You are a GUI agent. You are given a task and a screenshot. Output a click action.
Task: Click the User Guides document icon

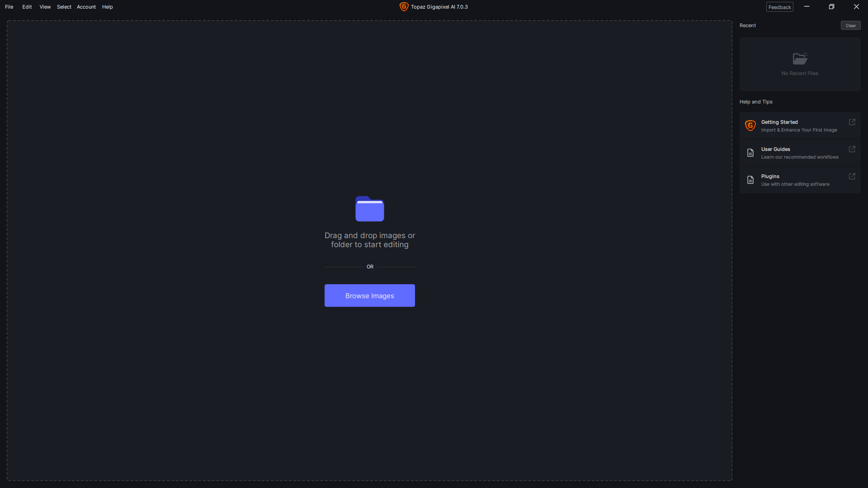click(x=750, y=153)
